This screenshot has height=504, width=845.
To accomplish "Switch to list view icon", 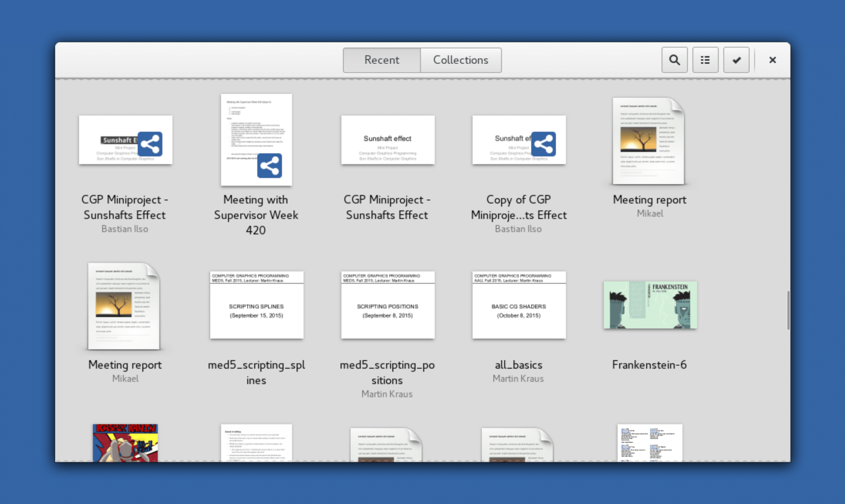I will coord(705,60).
